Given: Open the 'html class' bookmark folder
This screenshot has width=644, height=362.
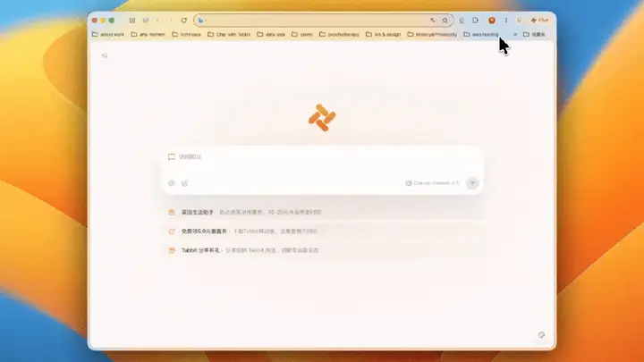Looking at the screenshot, I should (186, 35).
